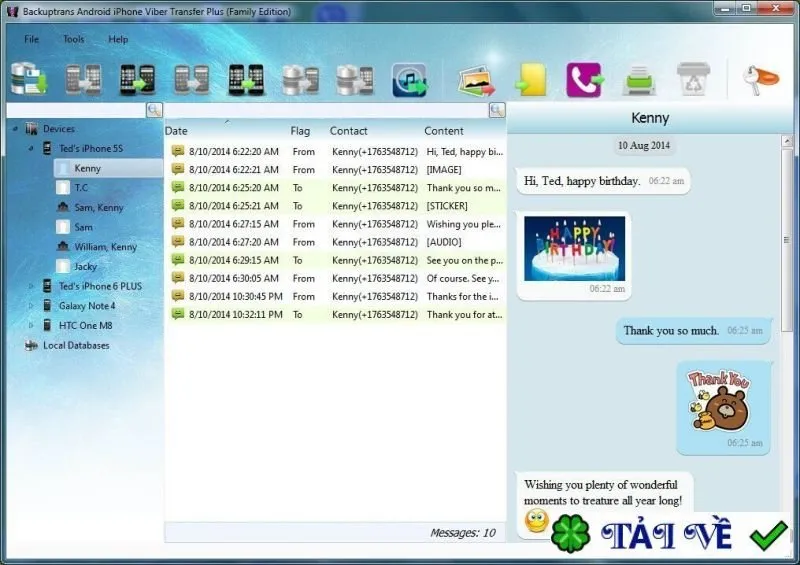Select the 'Of course. See y...' message row
The height and width of the screenshot is (565, 800).
[336, 278]
